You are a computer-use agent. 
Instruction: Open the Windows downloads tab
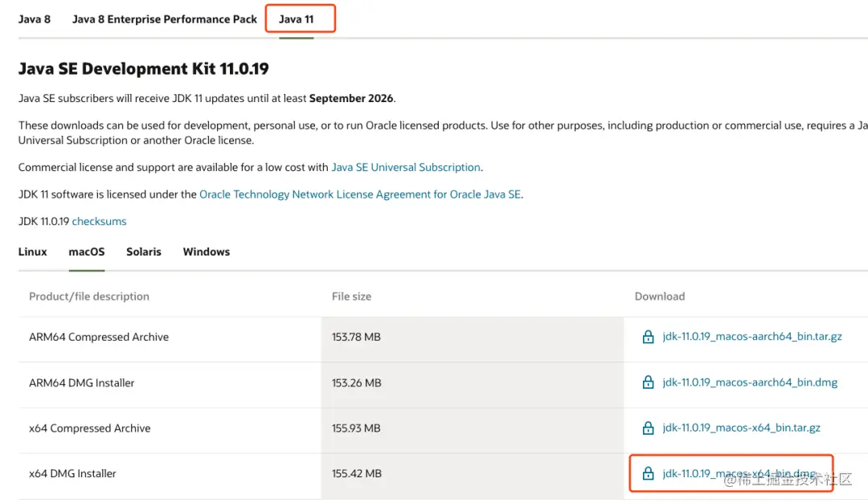(x=207, y=251)
